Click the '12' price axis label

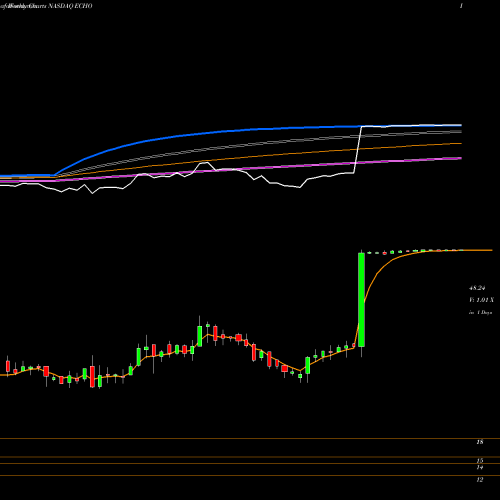click(x=480, y=480)
